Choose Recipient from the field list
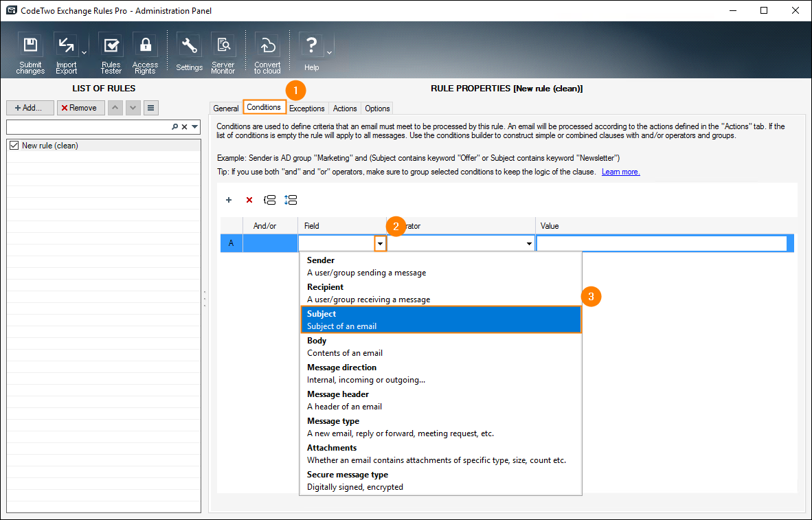 [x=441, y=293]
